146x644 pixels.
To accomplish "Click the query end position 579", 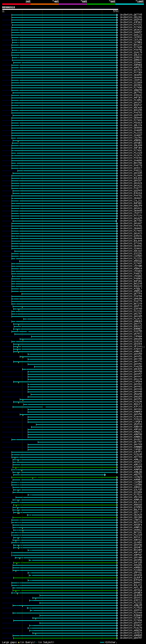I will [x=115, y=11].
